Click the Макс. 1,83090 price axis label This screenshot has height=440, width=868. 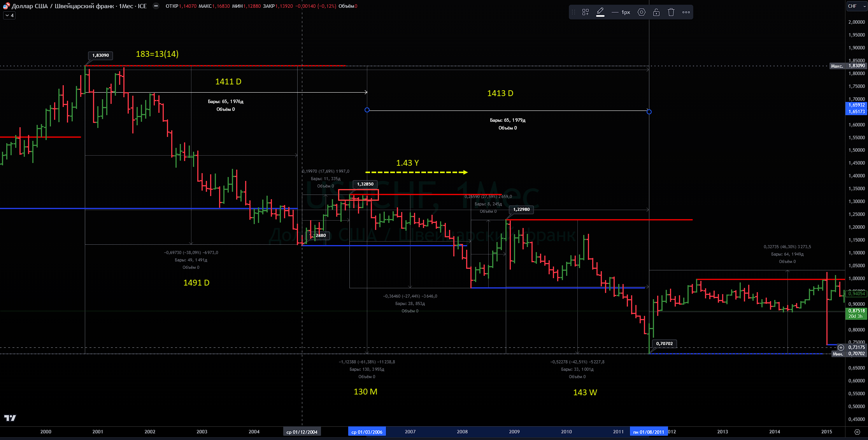pos(848,66)
